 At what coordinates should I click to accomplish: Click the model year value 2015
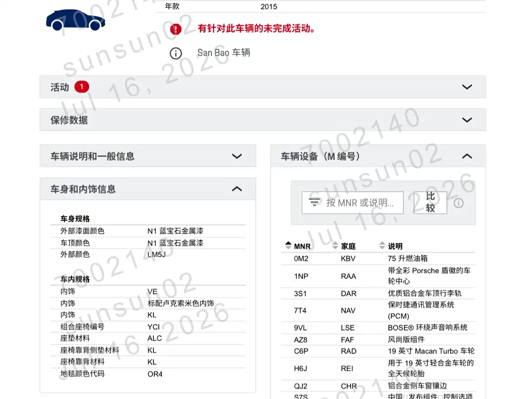pos(269,7)
